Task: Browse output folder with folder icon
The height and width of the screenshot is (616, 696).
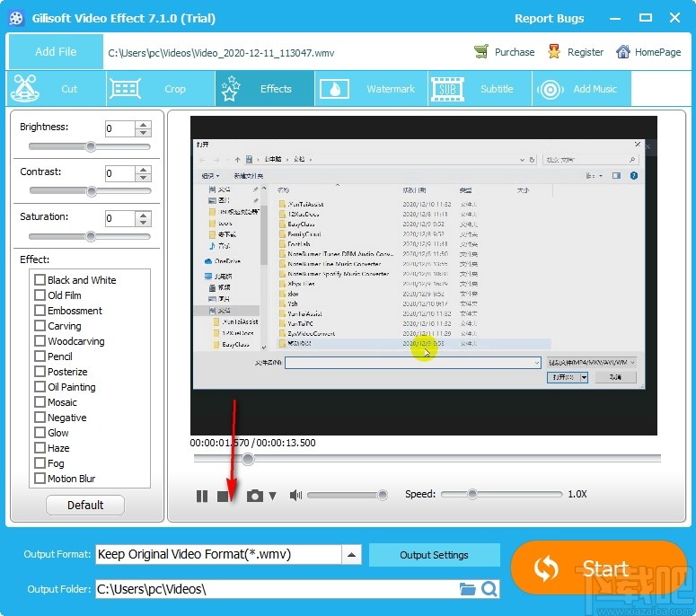Action: (x=467, y=589)
